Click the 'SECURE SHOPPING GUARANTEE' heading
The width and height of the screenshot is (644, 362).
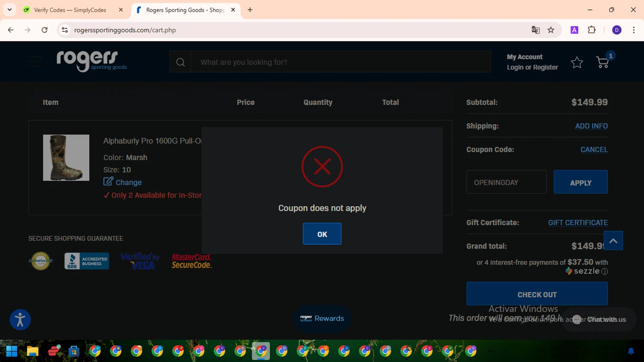[x=76, y=238]
